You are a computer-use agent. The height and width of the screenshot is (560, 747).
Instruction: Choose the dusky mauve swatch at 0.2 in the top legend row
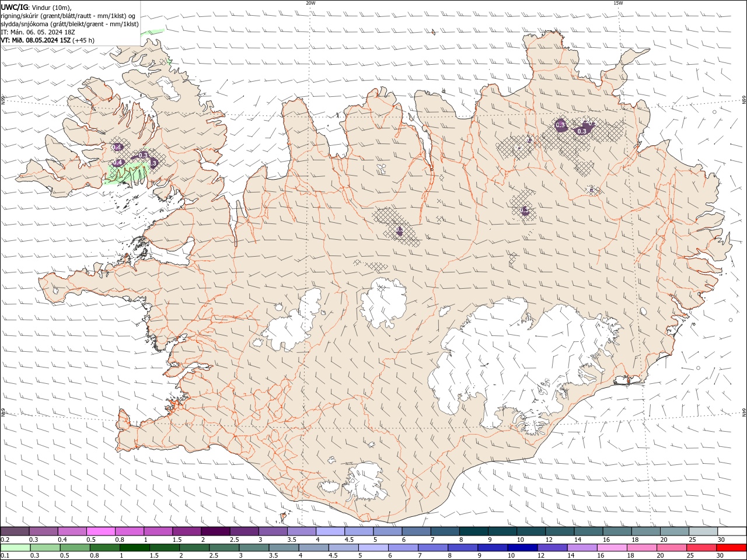15,531
